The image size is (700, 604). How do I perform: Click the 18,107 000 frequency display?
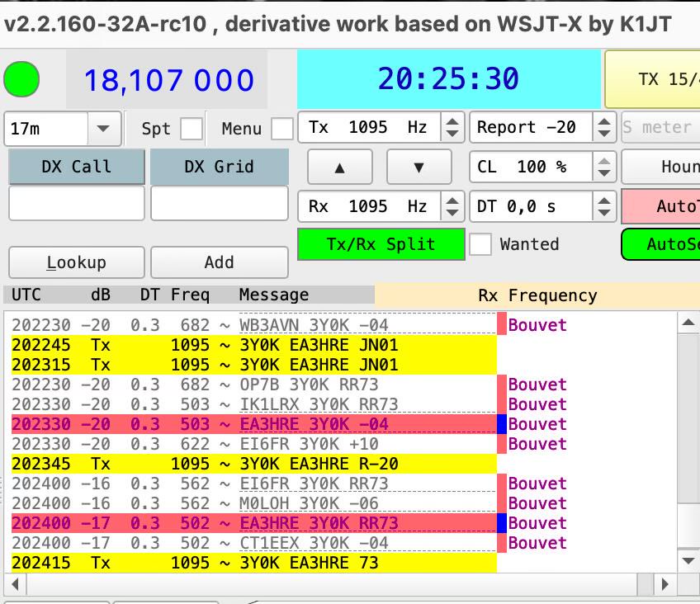[x=168, y=80]
